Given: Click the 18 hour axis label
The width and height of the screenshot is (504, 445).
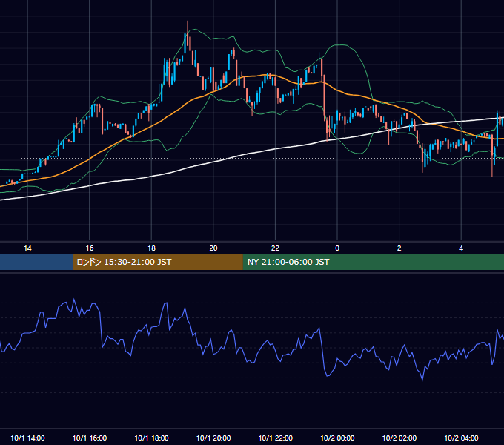Looking at the screenshot, I should 151,248.
